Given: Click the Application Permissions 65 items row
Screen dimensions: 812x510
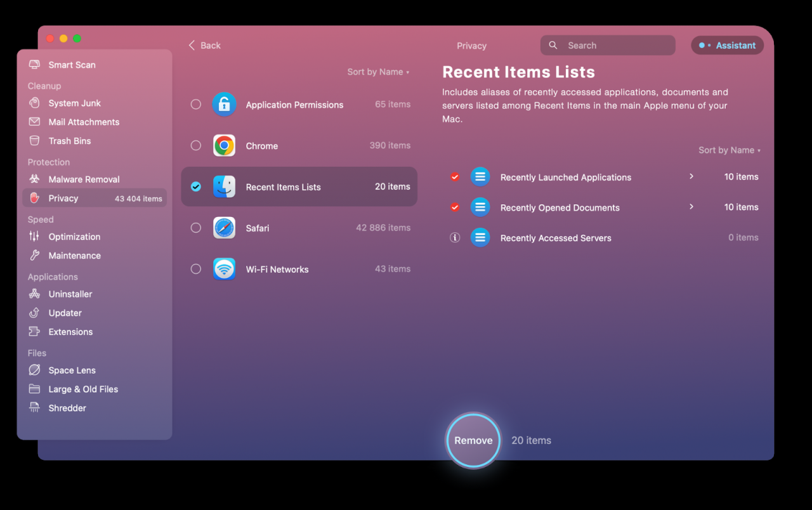Looking at the screenshot, I should (x=299, y=105).
